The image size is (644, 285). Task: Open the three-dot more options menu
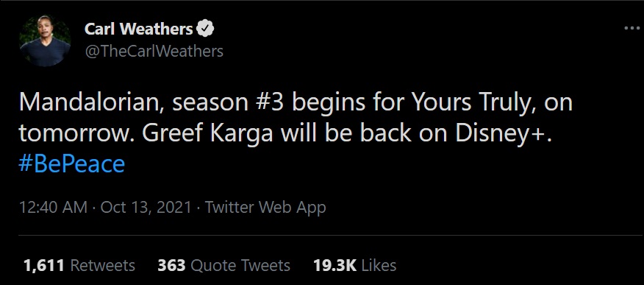point(632,29)
